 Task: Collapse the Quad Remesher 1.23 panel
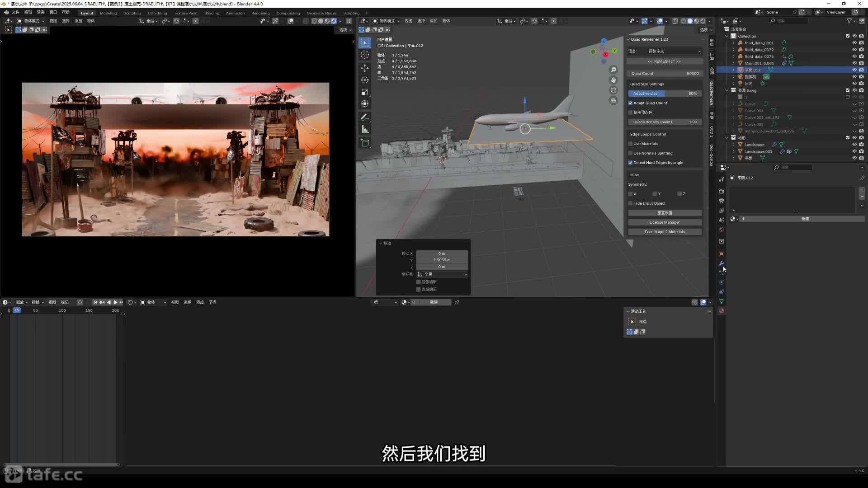click(628, 39)
